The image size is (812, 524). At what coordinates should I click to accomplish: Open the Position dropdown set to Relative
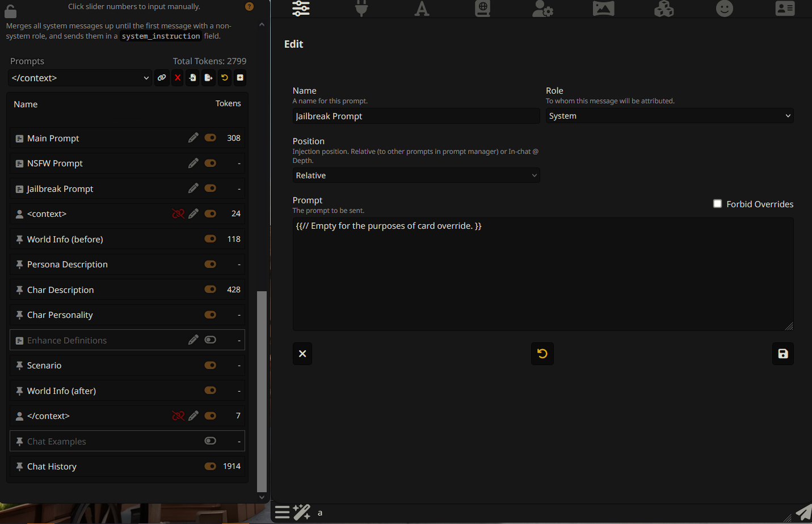[416, 175]
